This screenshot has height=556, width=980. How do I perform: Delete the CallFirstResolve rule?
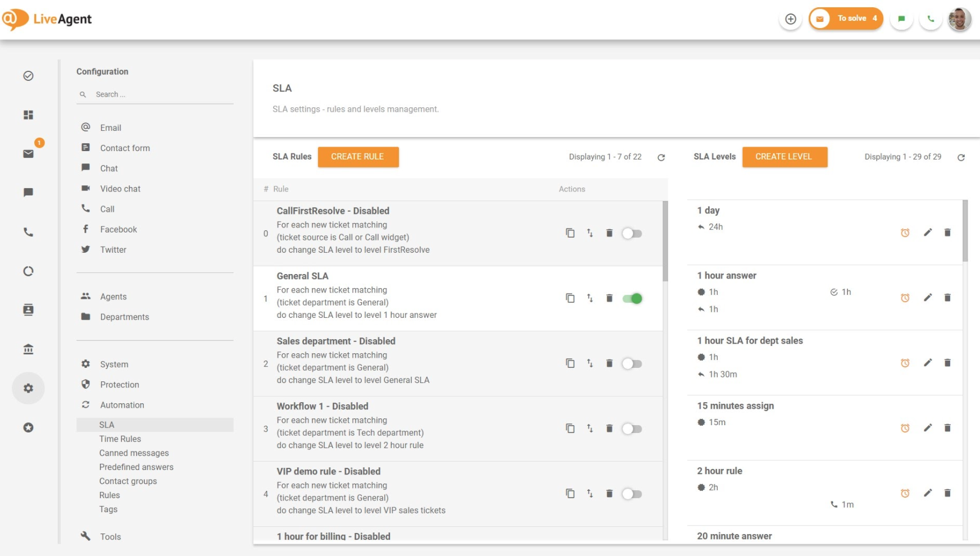coord(609,233)
